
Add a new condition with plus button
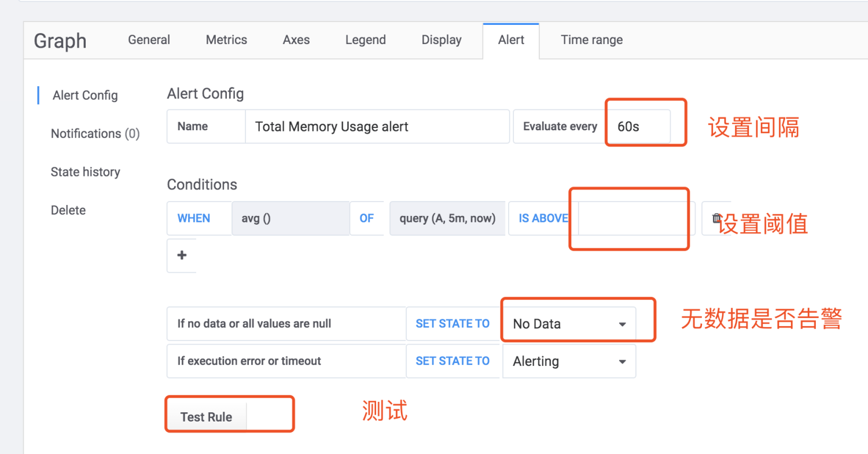pos(182,255)
